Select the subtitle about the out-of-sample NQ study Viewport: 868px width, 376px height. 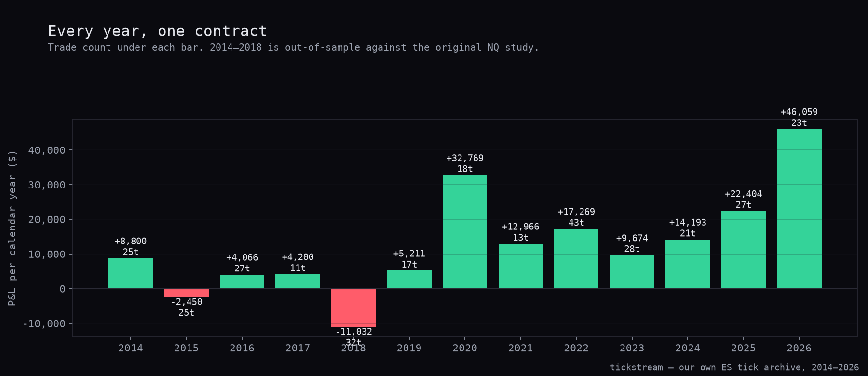(x=293, y=48)
